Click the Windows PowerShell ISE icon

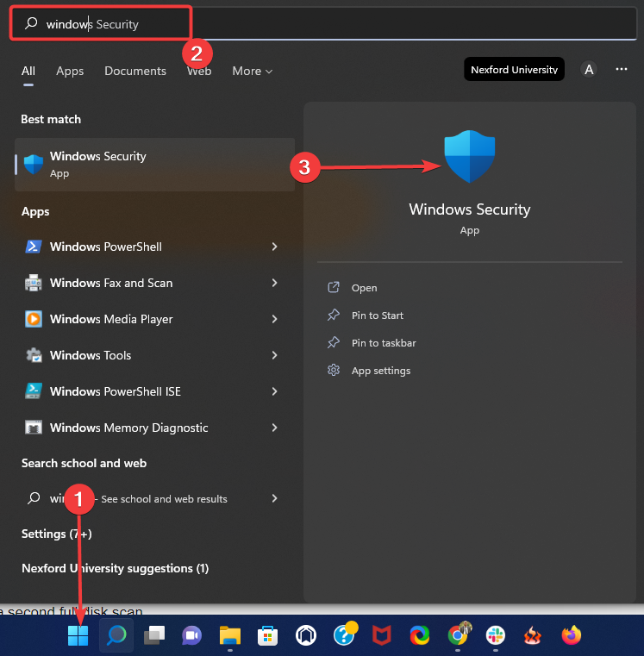tap(34, 391)
